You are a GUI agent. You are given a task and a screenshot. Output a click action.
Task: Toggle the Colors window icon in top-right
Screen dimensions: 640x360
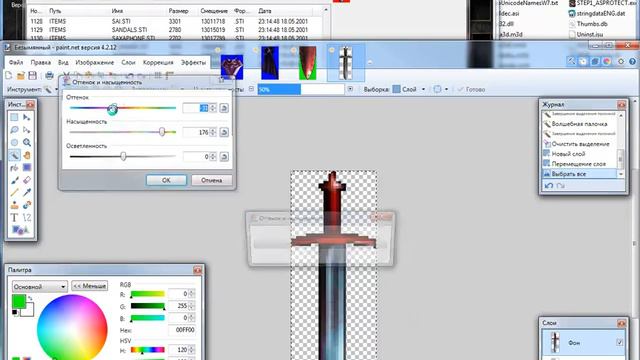pyautogui.click(x=607, y=62)
